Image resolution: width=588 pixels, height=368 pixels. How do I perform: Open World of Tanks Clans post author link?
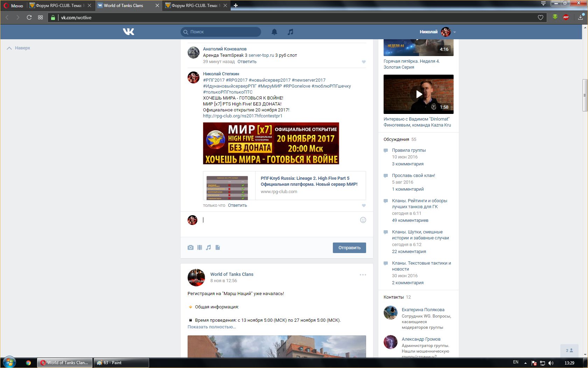pos(232,274)
